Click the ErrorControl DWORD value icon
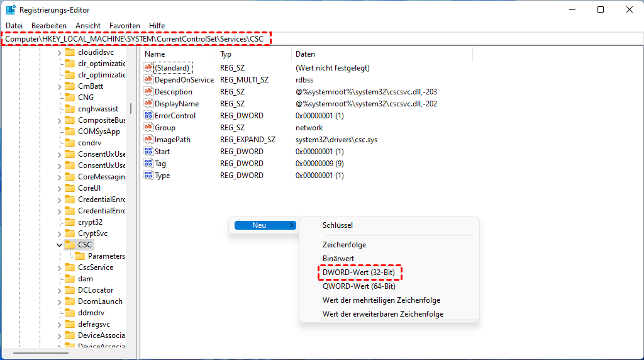 (x=148, y=116)
